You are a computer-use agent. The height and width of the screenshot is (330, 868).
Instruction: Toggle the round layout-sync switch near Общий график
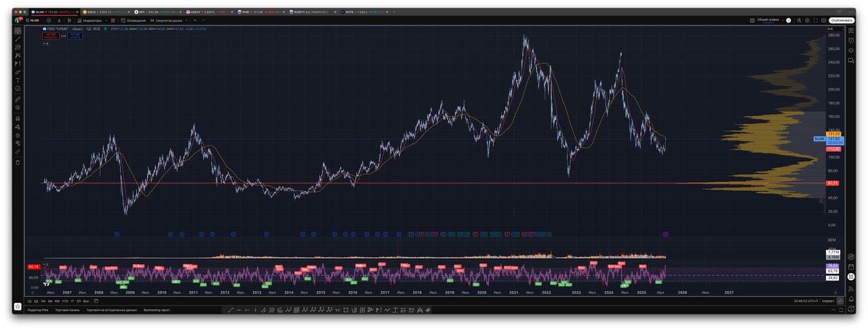click(x=789, y=20)
